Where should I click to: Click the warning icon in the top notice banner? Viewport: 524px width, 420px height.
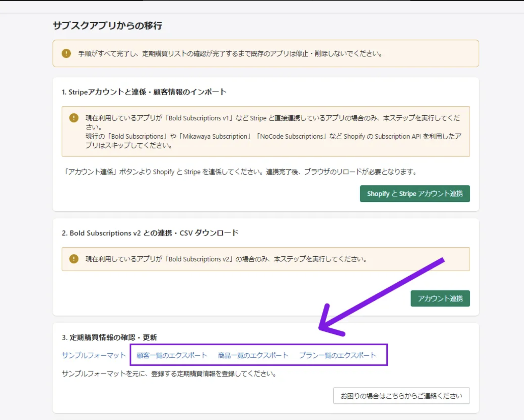click(x=66, y=53)
